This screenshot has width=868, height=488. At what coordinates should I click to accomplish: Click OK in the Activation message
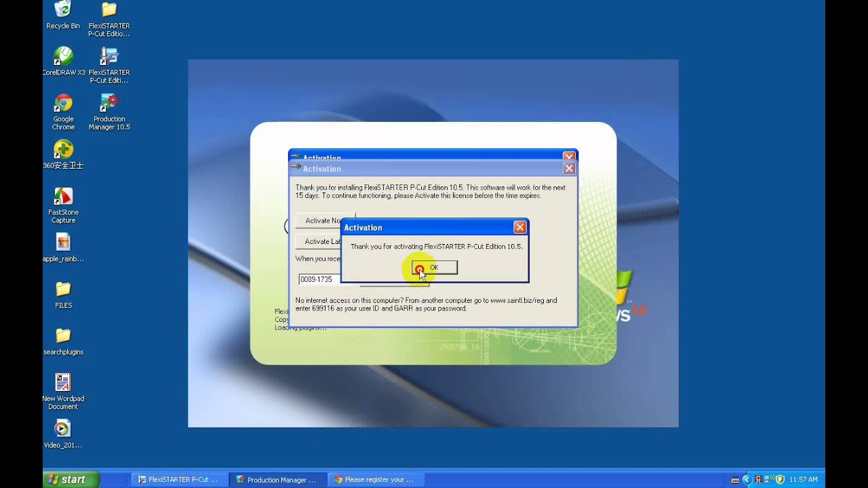click(x=434, y=268)
